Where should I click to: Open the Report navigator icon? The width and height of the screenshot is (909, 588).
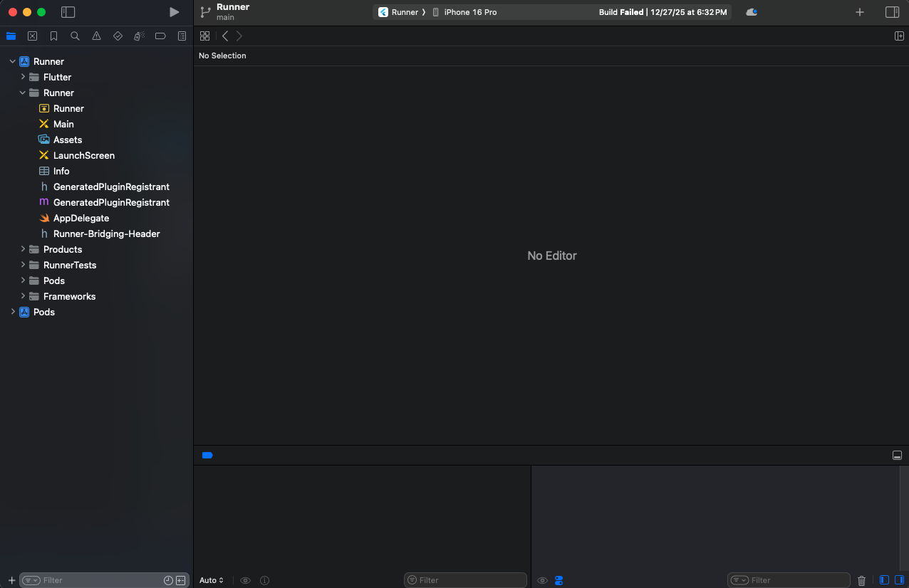pos(182,36)
